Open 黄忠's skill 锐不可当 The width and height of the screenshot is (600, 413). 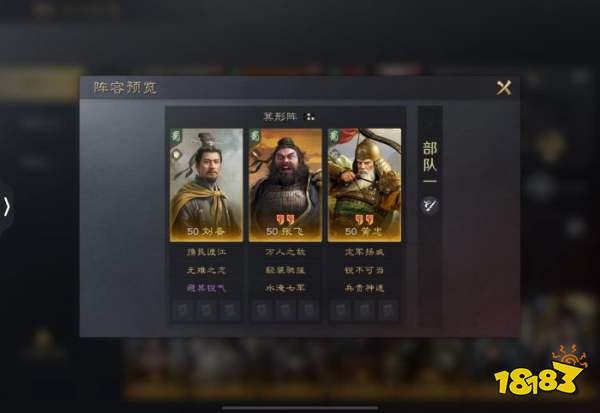coord(364,270)
